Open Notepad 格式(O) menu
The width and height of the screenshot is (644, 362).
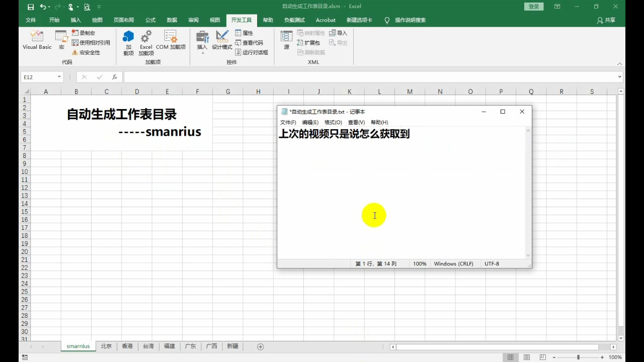(333, 122)
